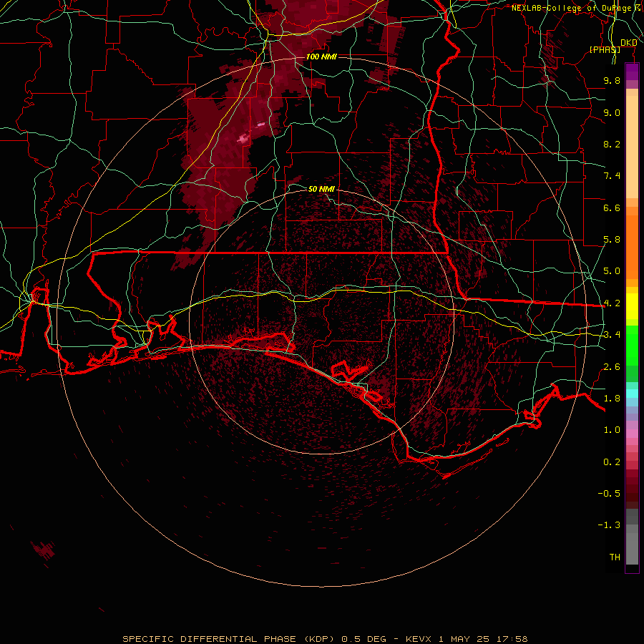The image size is (644, 644).
Task: Click the isolated red echo in the Gulf
Action: click(x=43, y=550)
